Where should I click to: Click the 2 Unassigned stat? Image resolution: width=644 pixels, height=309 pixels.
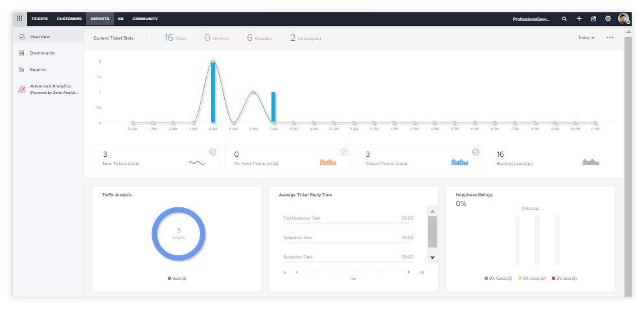[305, 38]
